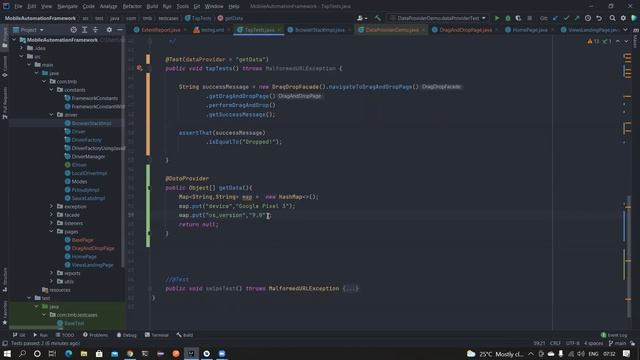Viewport: 640px width, 360px height.
Task: Open the Build menu
Action: [x=152, y=6]
